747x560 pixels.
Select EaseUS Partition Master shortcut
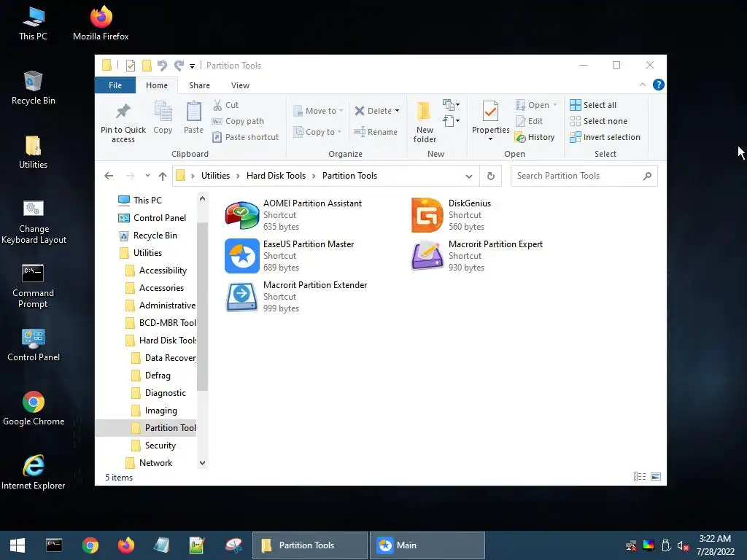(x=289, y=256)
